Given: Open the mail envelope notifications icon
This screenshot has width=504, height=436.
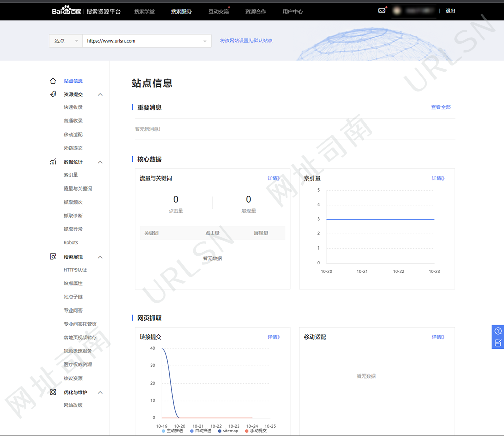Looking at the screenshot, I should click(x=382, y=10).
